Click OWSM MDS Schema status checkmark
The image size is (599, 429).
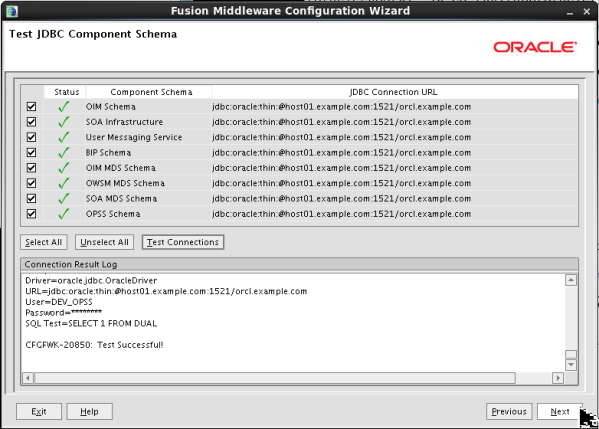pos(64,183)
